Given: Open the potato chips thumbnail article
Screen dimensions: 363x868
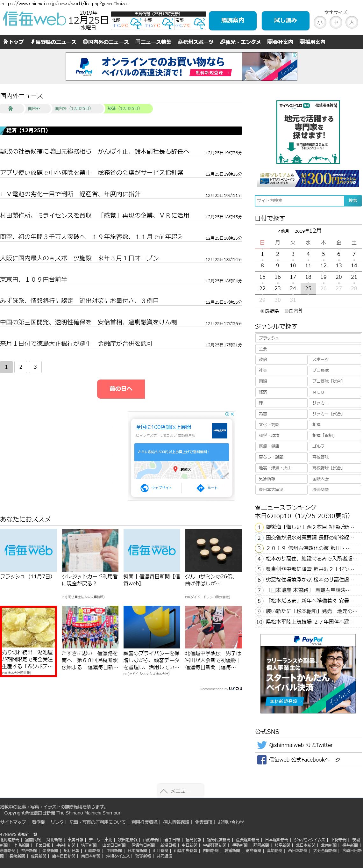Looking at the screenshot, I should (28, 627).
